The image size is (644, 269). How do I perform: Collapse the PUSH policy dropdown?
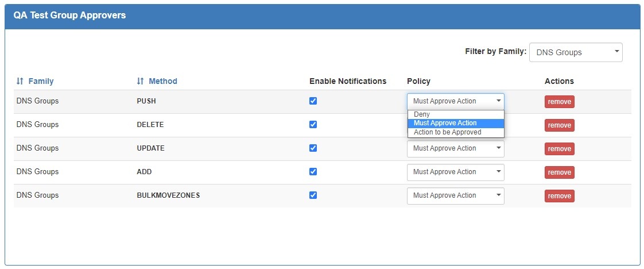(x=455, y=102)
